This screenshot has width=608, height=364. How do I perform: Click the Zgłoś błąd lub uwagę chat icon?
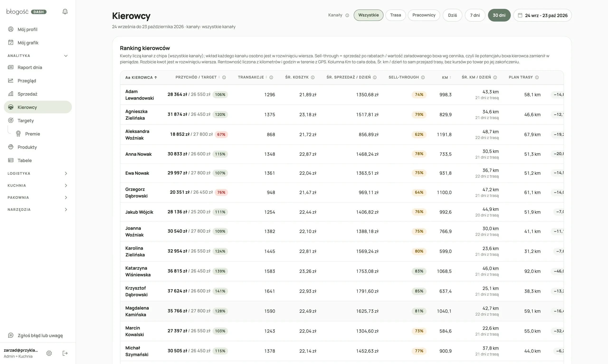point(11,335)
